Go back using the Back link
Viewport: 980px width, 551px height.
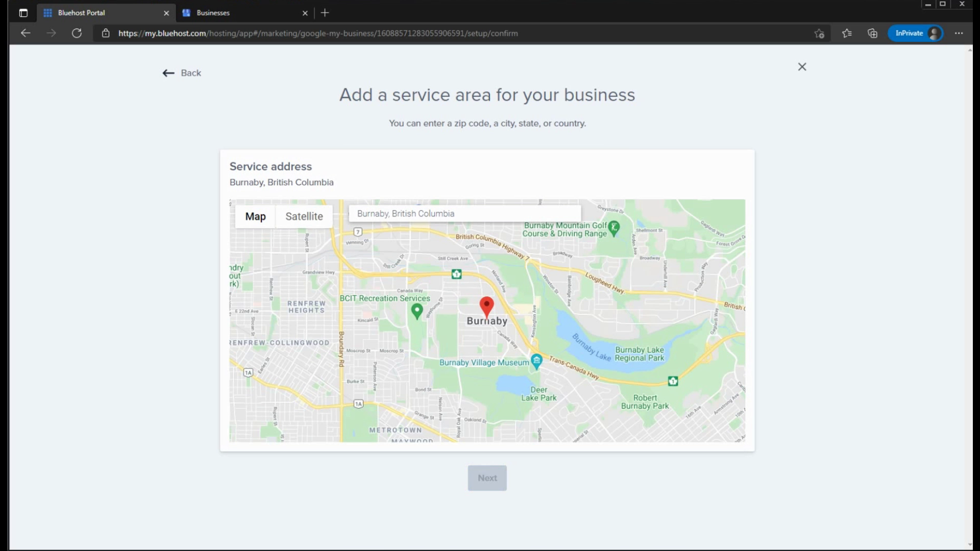click(182, 73)
